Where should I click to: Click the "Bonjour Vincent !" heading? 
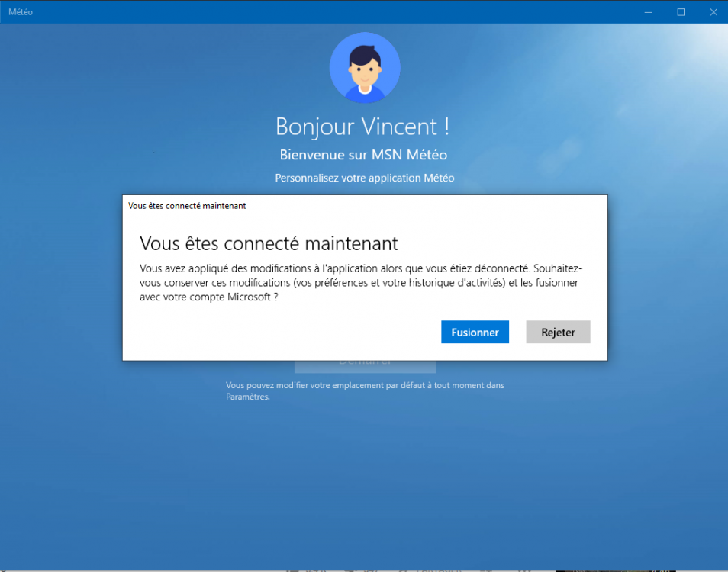[362, 127]
